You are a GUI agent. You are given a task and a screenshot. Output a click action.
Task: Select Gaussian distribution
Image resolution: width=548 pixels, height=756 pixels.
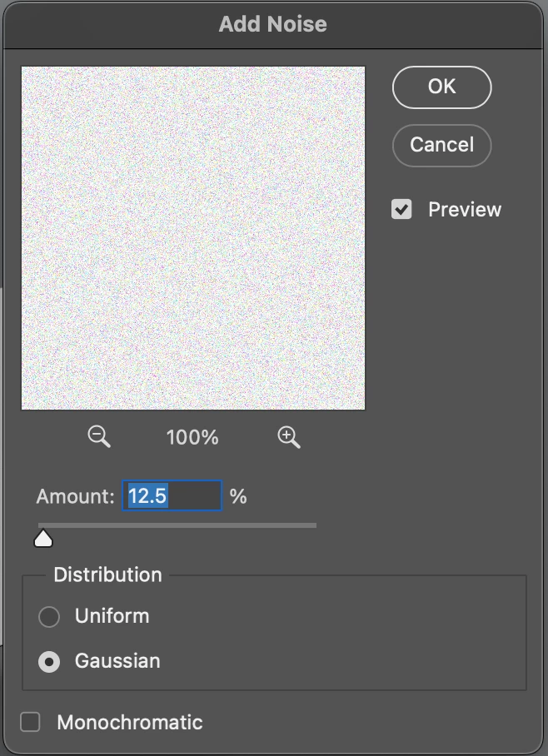49,661
